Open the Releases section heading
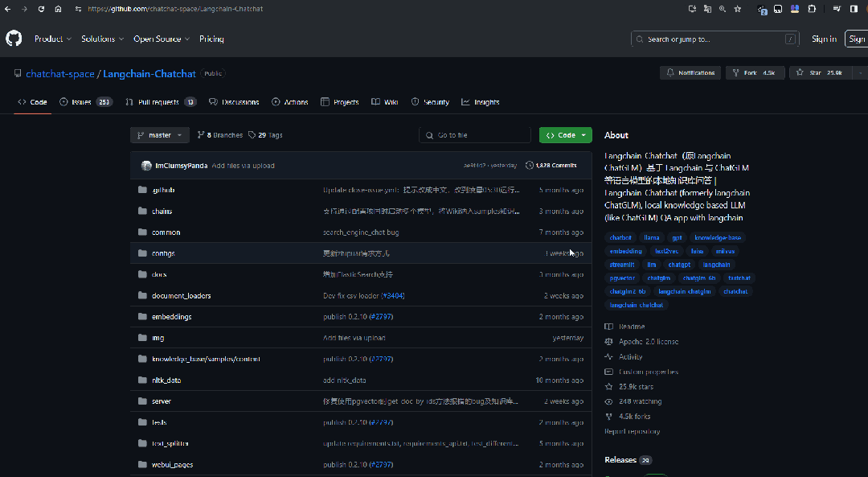The height and width of the screenshot is (477, 868). pos(620,460)
